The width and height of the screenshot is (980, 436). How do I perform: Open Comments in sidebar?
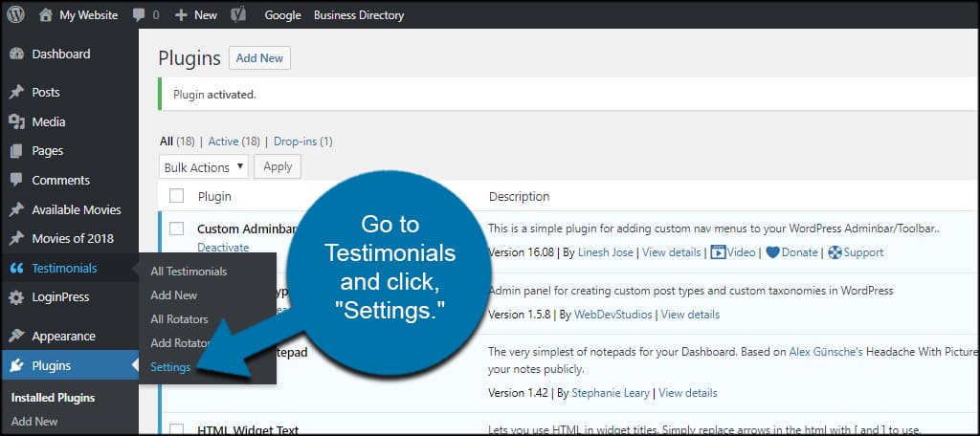click(61, 180)
